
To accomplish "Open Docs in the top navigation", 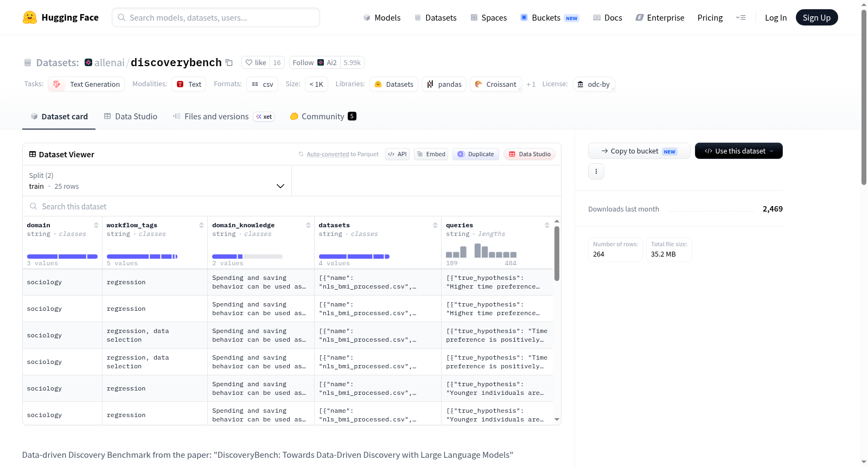I will pos(608,17).
